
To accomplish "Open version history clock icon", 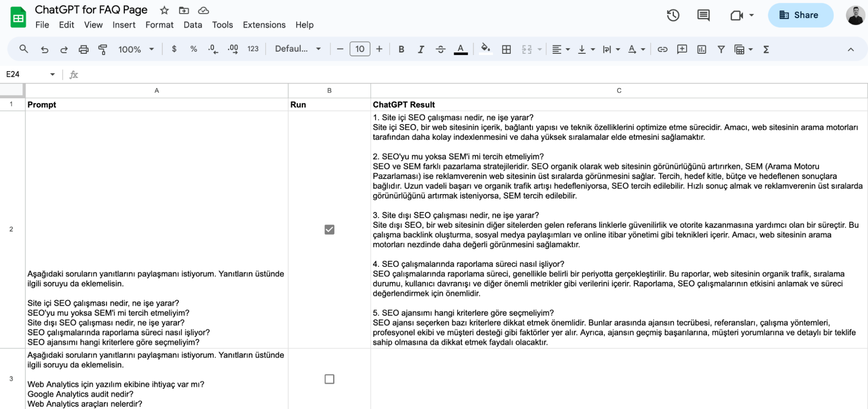I will pos(673,15).
